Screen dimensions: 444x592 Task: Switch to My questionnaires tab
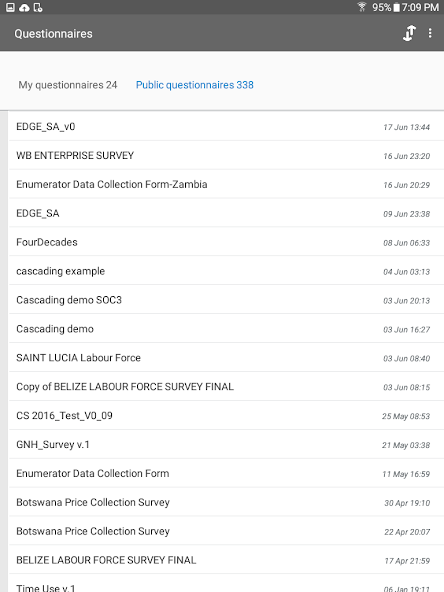point(68,85)
